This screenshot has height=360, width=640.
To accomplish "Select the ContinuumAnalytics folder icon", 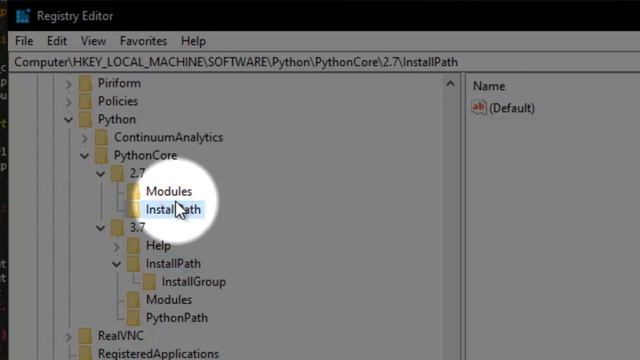I will [x=102, y=137].
